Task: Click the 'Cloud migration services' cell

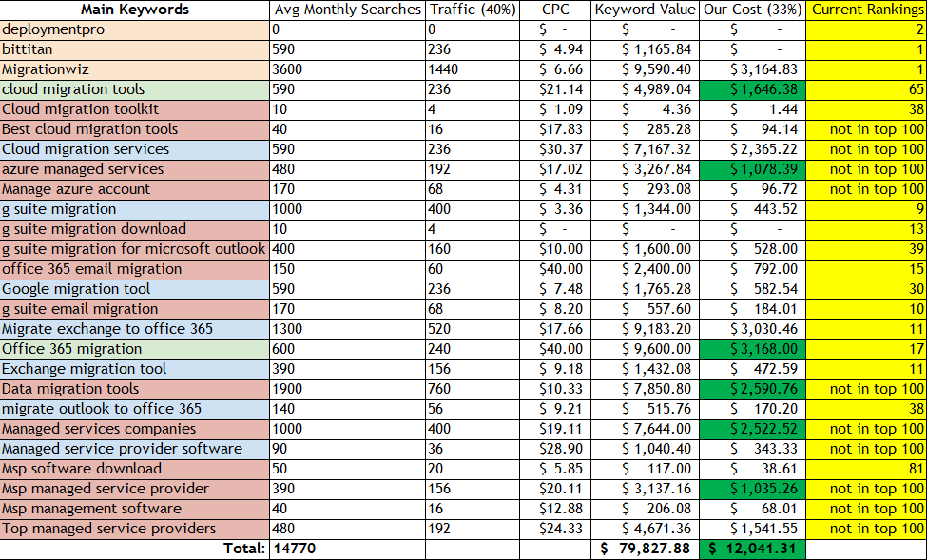Action: click(x=135, y=149)
